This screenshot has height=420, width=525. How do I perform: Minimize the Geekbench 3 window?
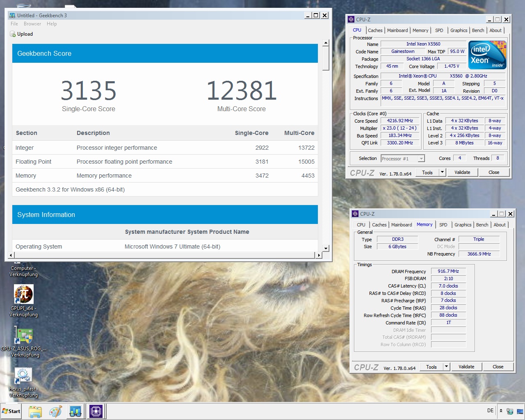(308, 15)
